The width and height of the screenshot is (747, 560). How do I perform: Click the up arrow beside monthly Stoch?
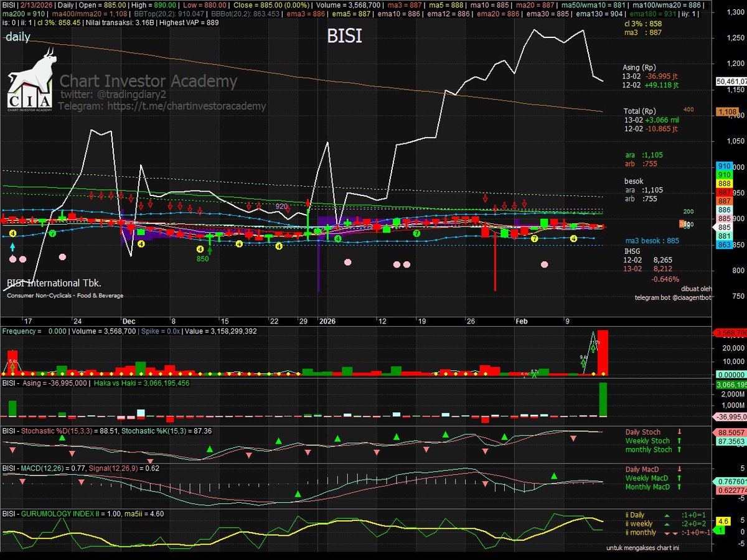tap(679, 449)
